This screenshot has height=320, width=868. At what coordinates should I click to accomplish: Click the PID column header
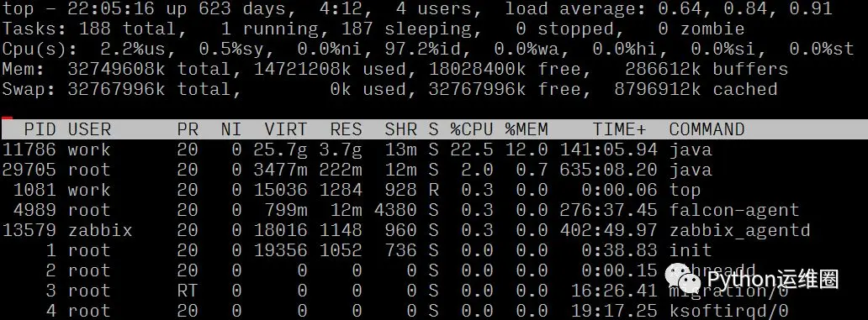pyautogui.click(x=40, y=129)
